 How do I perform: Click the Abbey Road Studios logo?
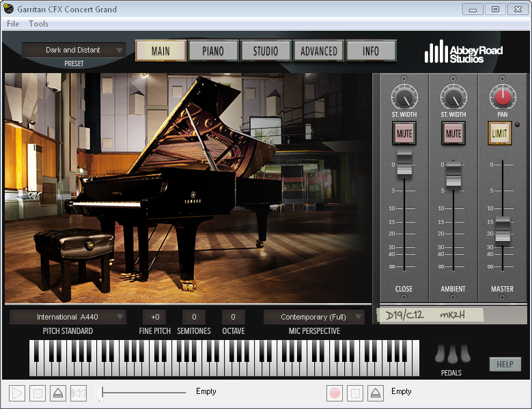coord(464,52)
